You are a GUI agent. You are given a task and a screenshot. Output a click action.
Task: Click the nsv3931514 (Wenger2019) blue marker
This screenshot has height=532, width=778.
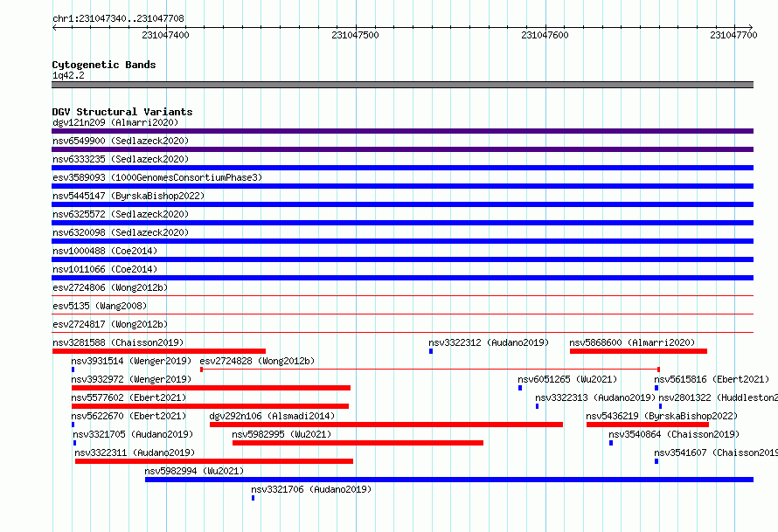pyautogui.click(x=73, y=370)
